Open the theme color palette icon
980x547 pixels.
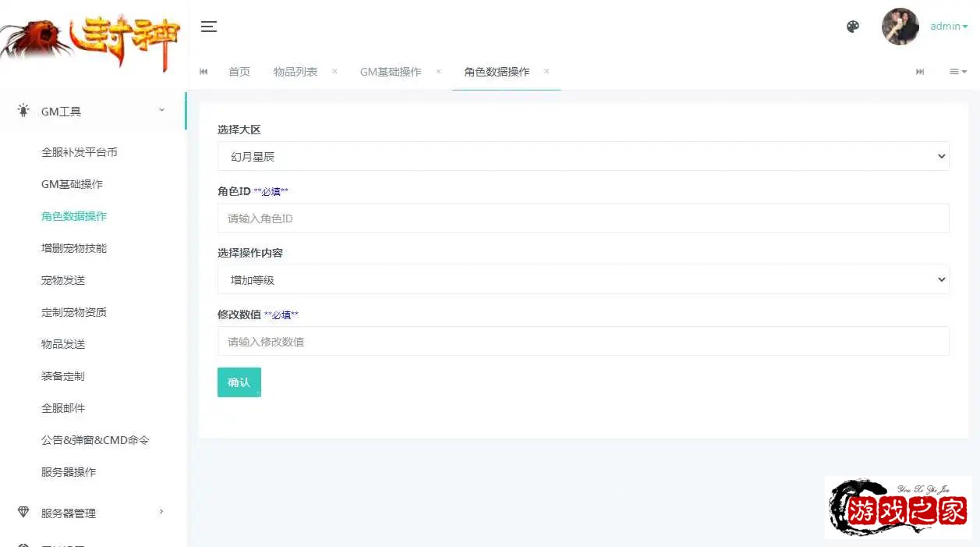(853, 27)
